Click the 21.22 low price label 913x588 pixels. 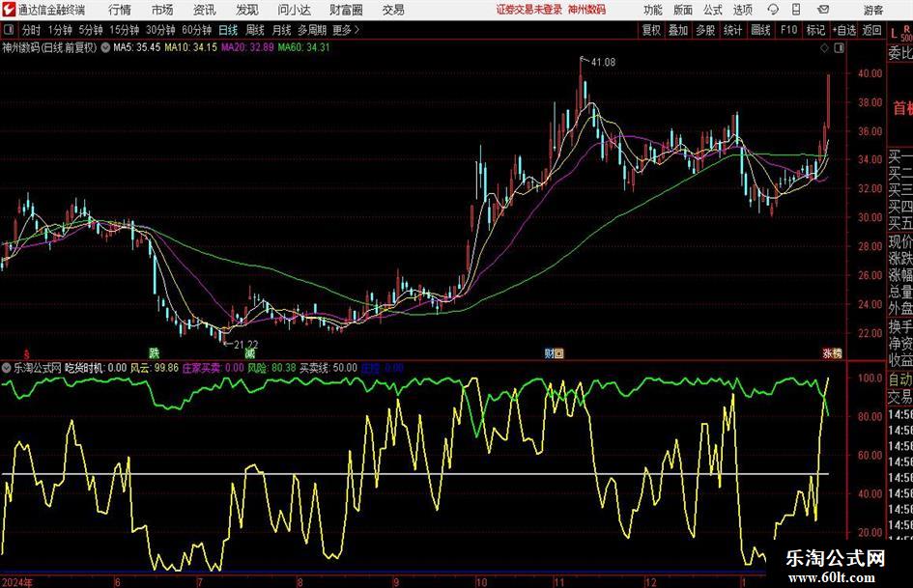(x=245, y=346)
